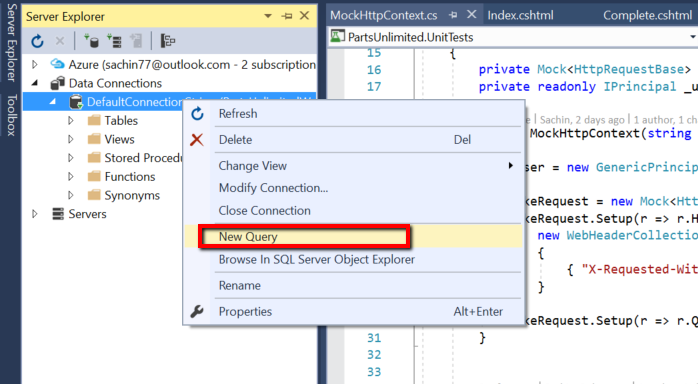Choose New Query from the context menu
Screen dimensions: 698x384
pos(354,236)
